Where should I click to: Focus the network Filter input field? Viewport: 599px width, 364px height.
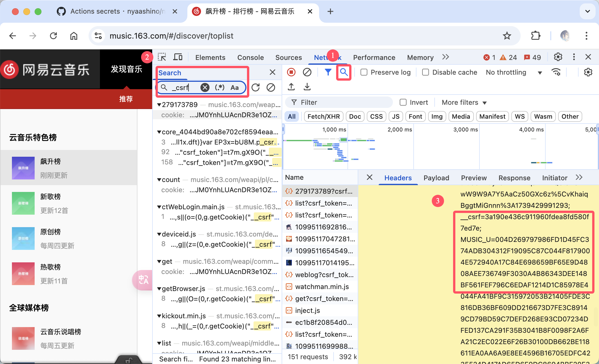[339, 102]
